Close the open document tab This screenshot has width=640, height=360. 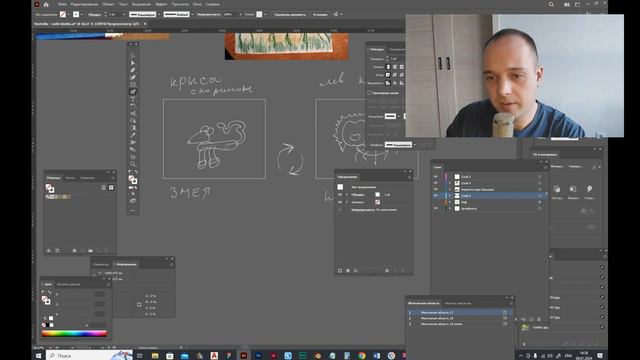click(145, 24)
